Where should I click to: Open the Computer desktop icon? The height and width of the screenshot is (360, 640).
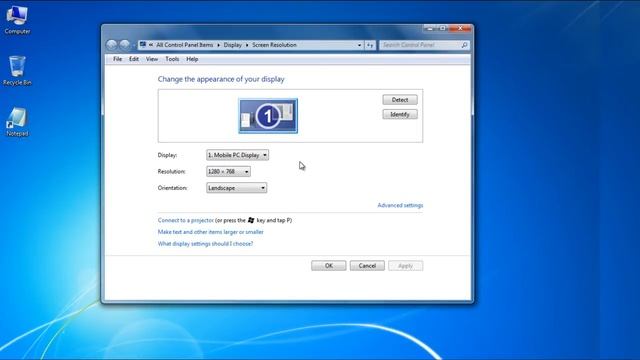pyautogui.click(x=17, y=20)
